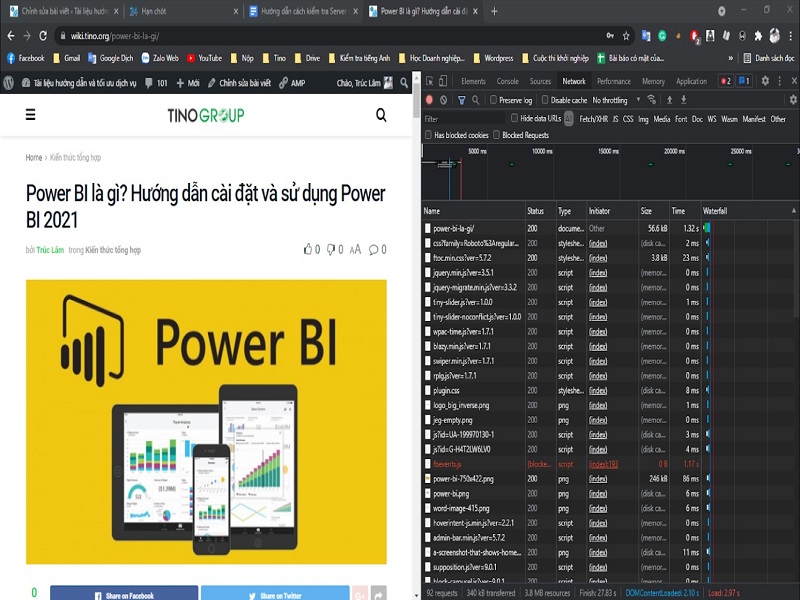Viewport: 800px width, 600px height.
Task: Show more bookmarks with the double chevron
Action: click(x=731, y=58)
